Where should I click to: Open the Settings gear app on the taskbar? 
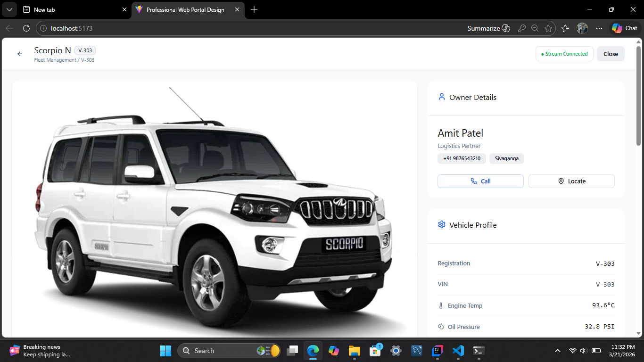point(396,351)
